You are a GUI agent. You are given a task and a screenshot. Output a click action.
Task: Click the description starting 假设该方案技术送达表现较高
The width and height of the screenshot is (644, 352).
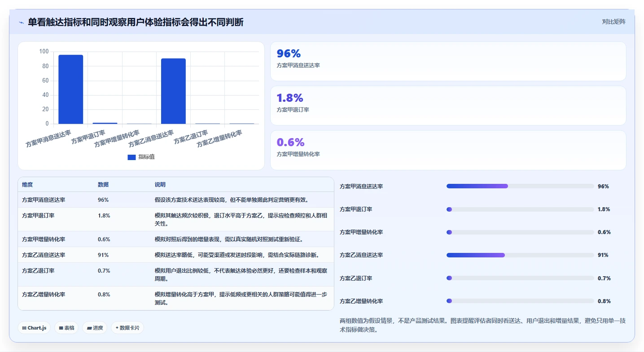click(x=232, y=200)
